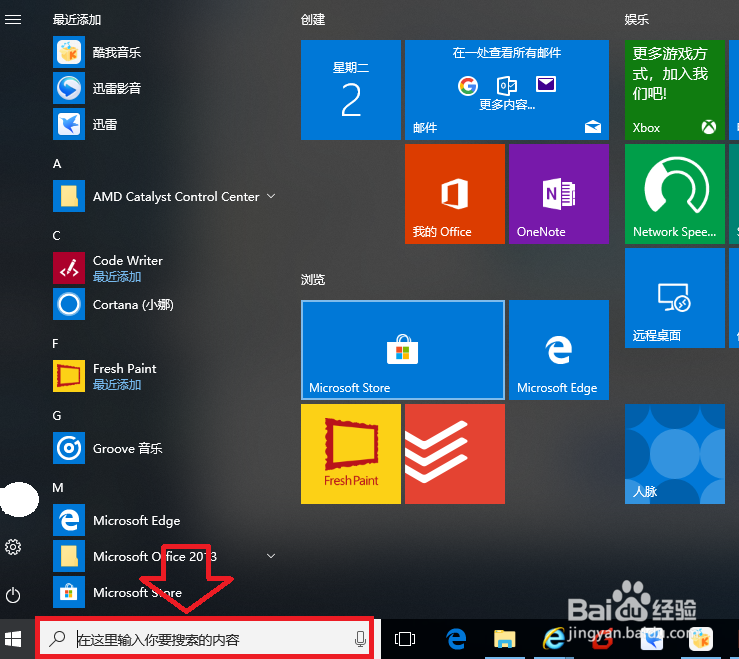
Task: Open the Xbox tile
Action: point(674,90)
